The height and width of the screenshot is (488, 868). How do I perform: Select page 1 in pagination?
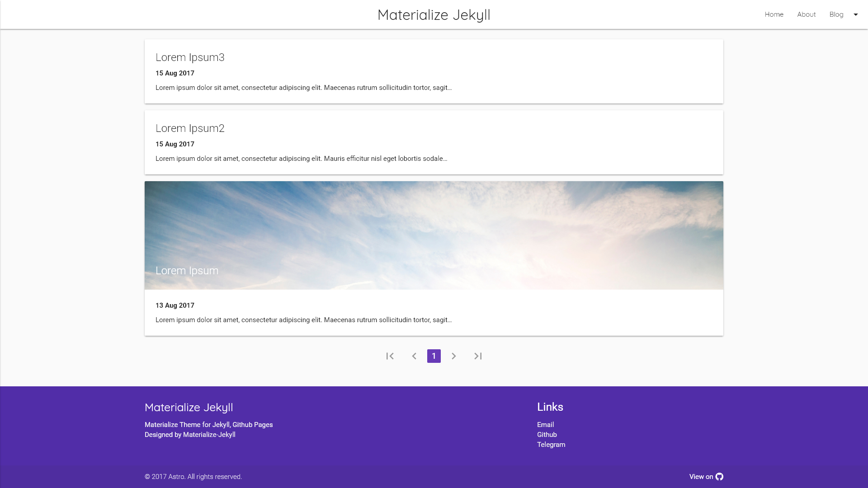434,356
